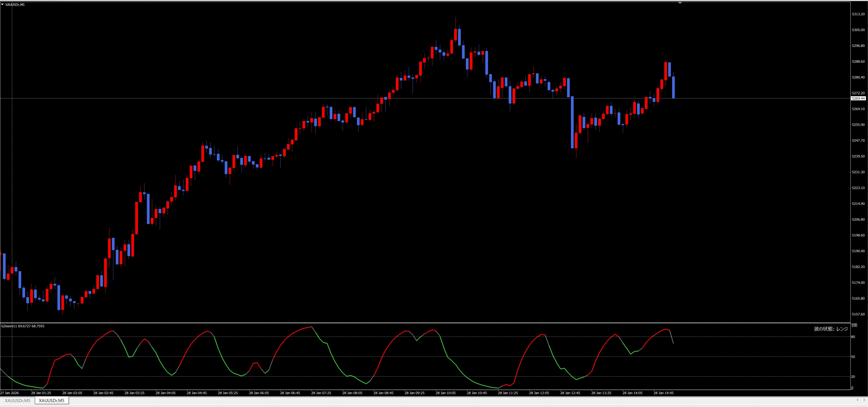Click the left tab-scroll arrow
The height and width of the screenshot is (407, 868).
tap(857, 400)
